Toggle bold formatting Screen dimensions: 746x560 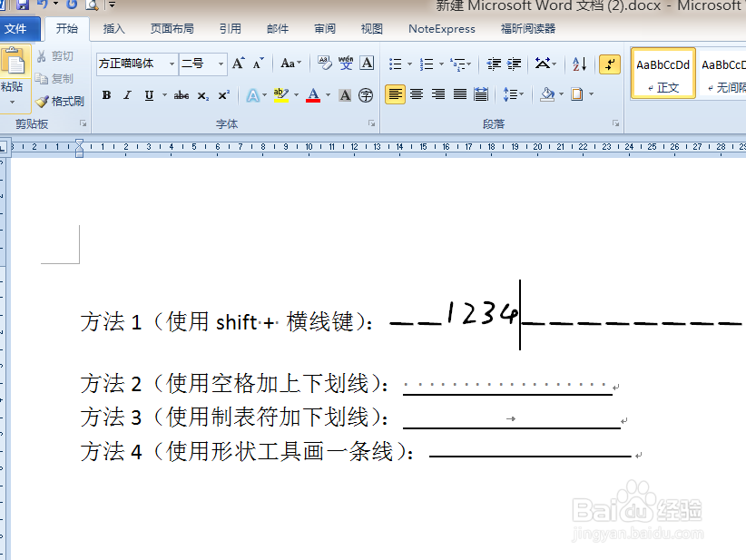coord(104,94)
